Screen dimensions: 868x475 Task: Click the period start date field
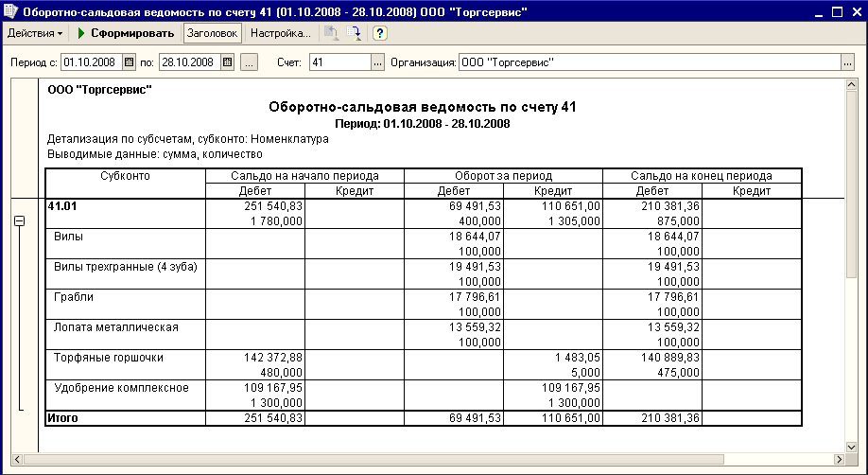pyautogui.click(x=92, y=62)
